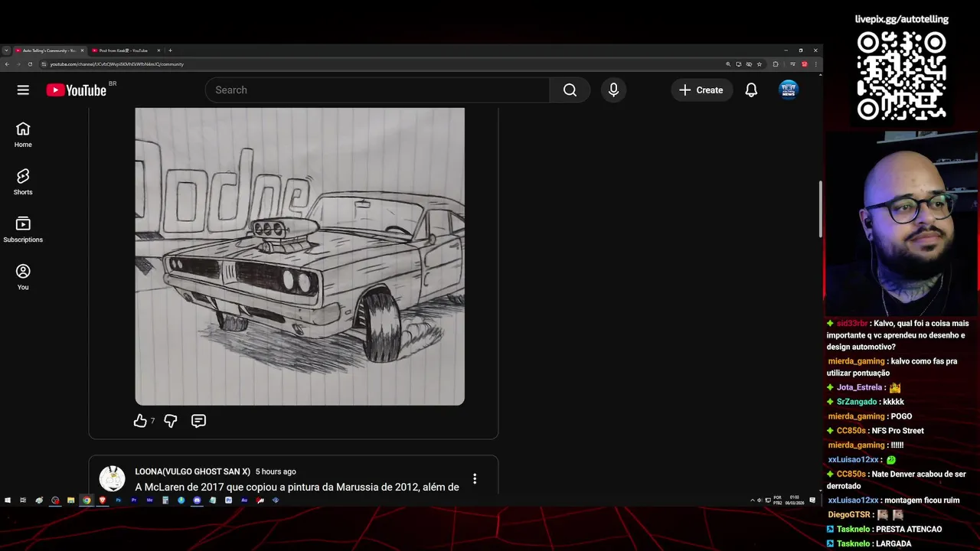Reload the page in browser
980x551 pixels.
pyautogui.click(x=30, y=64)
